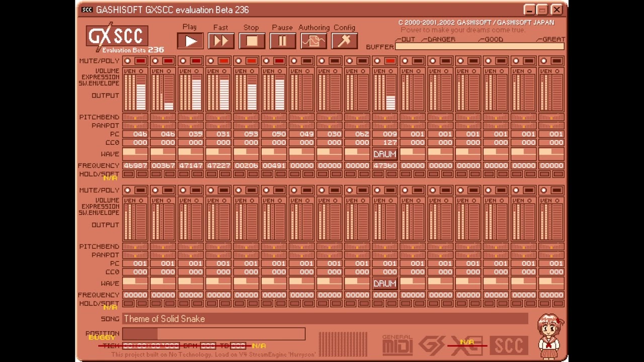Screen dimensions: 644x362
Task: Click the frequency value '47227'
Action: pos(218,165)
